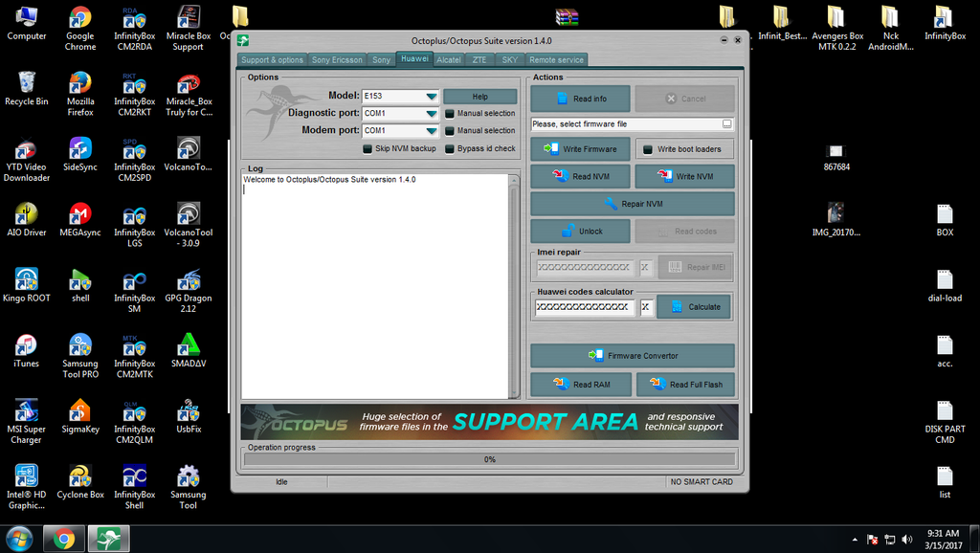Open the DISK PART CMD file
The height and width of the screenshot is (553, 980).
point(945,422)
